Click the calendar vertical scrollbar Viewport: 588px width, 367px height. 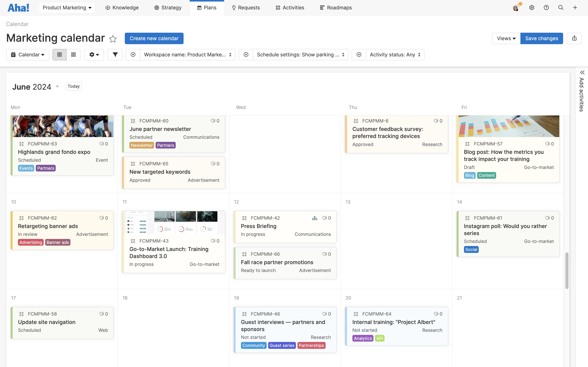point(567,270)
